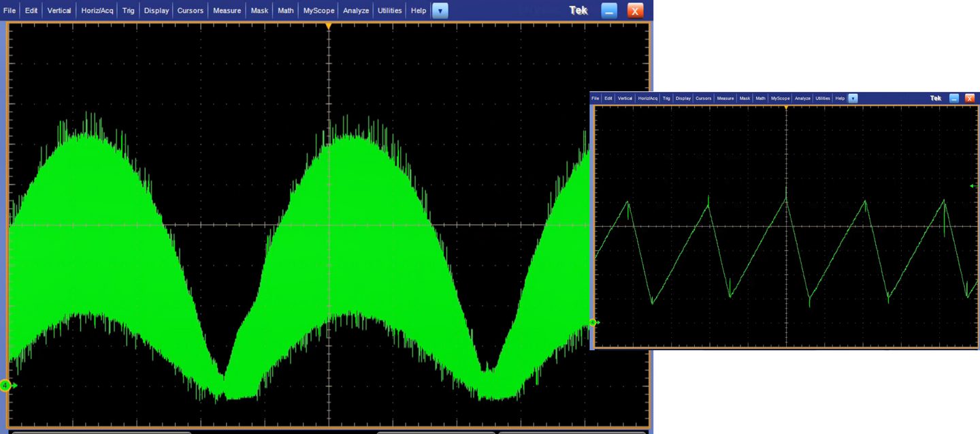This screenshot has width=980, height=434.
Task: Open Mask menu in large scope window
Action: [x=259, y=10]
